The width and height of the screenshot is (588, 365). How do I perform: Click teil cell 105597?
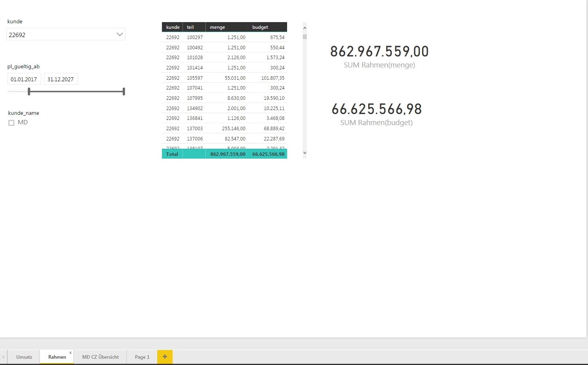coord(195,78)
